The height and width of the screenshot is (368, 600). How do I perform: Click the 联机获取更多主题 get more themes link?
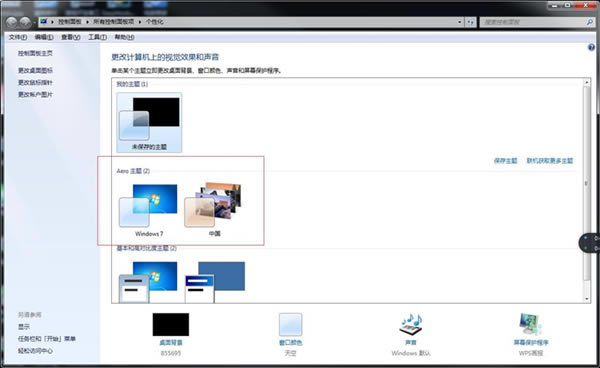point(550,161)
